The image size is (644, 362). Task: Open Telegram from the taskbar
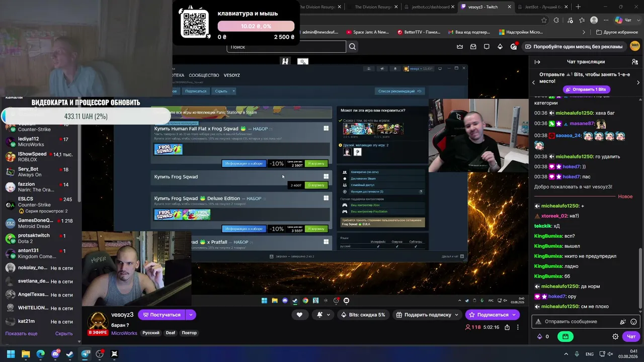[85, 354]
